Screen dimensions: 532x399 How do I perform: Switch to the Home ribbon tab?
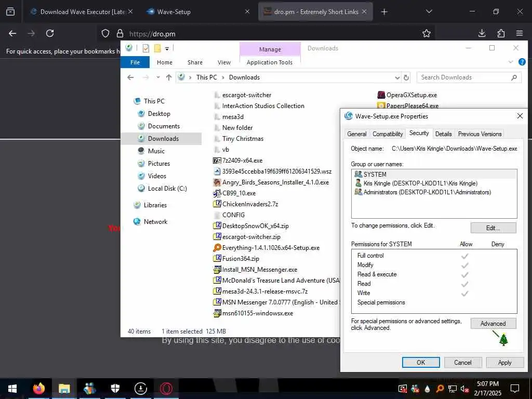165,62
